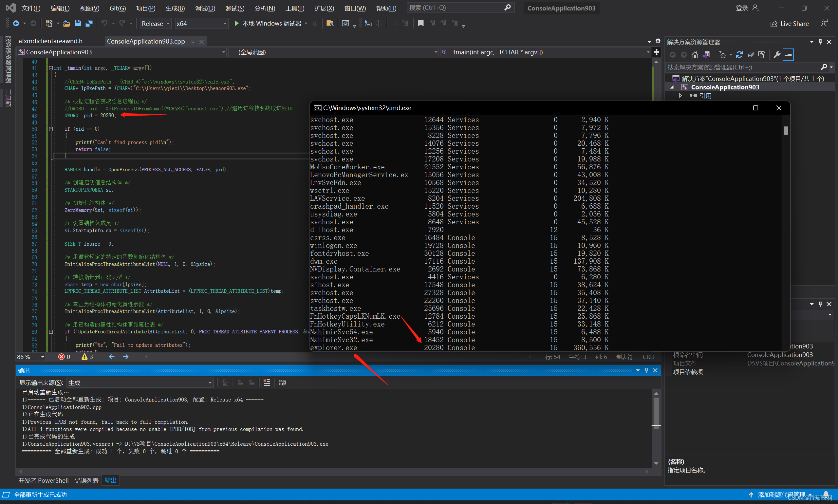Click the notifications bell in status bar
838x504 pixels.
[826, 495]
